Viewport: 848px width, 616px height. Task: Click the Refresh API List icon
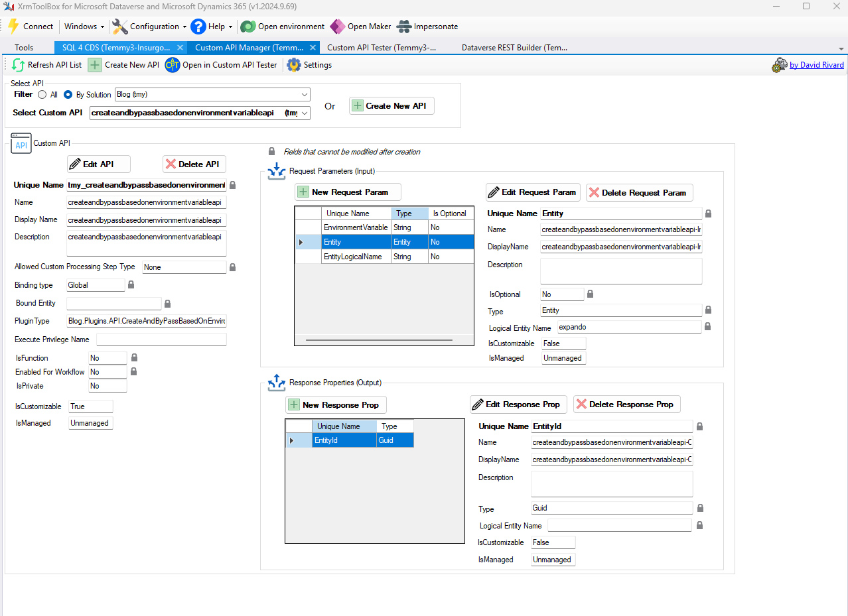click(19, 65)
